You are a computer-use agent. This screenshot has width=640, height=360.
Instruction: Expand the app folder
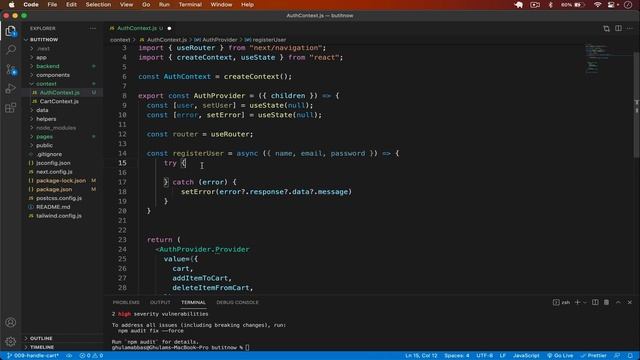pos(41,58)
